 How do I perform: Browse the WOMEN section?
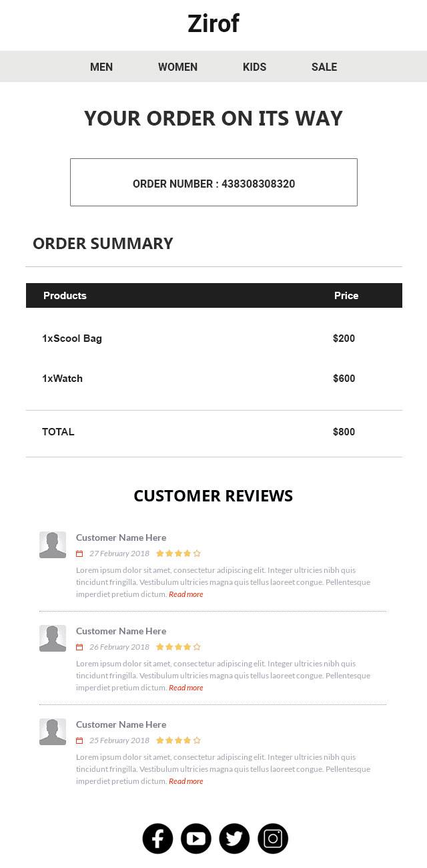click(177, 67)
